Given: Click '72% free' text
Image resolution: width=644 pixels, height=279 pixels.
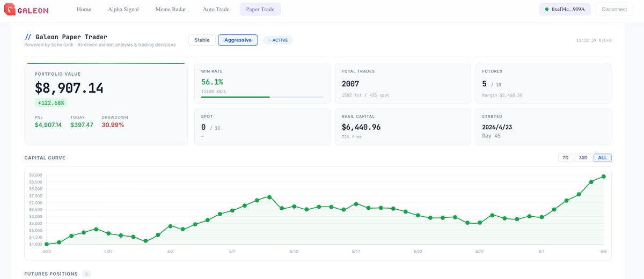Looking at the screenshot, I should (352, 137).
